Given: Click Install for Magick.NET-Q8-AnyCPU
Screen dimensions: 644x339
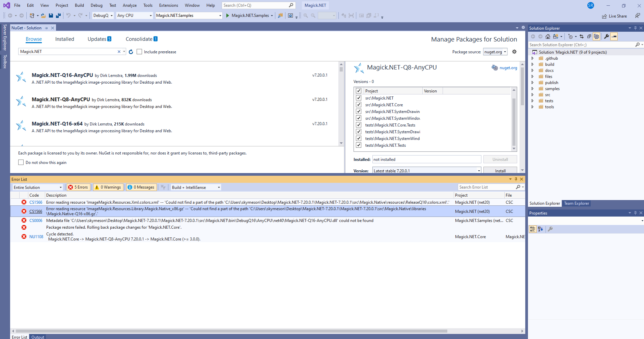Looking at the screenshot, I should (x=500, y=170).
